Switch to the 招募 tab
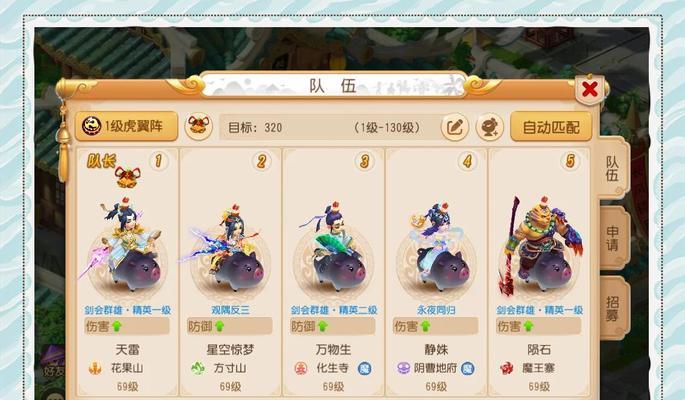This screenshot has width=685, height=400. 612,308
